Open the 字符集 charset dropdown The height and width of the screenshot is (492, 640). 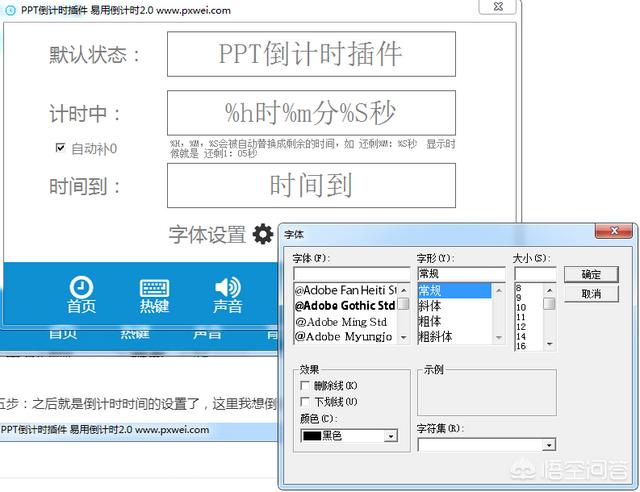(549, 445)
